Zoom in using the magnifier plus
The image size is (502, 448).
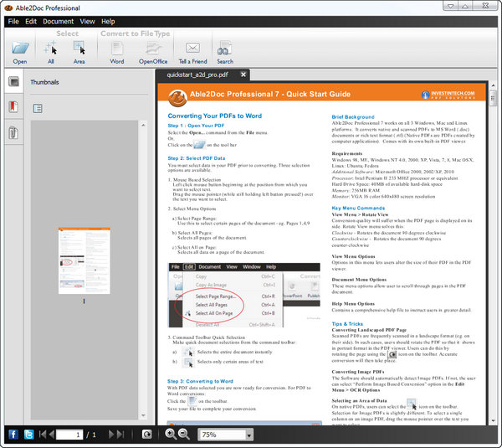point(170,435)
